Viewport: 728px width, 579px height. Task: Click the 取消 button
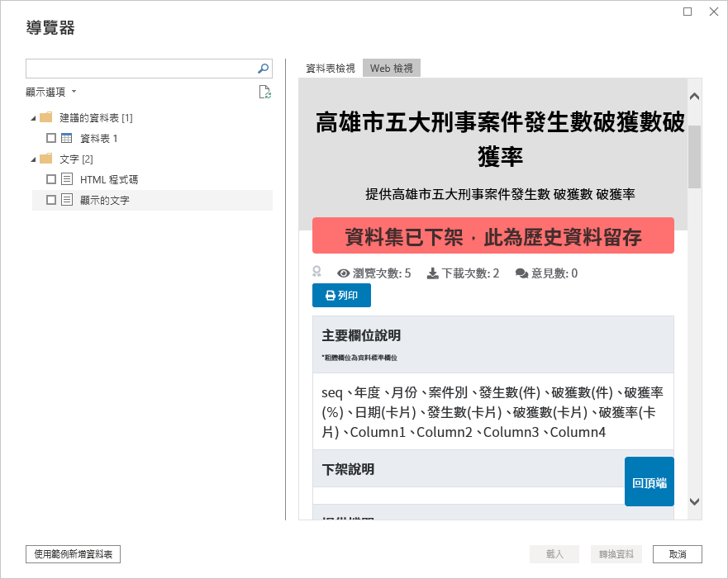pos(678,554)
